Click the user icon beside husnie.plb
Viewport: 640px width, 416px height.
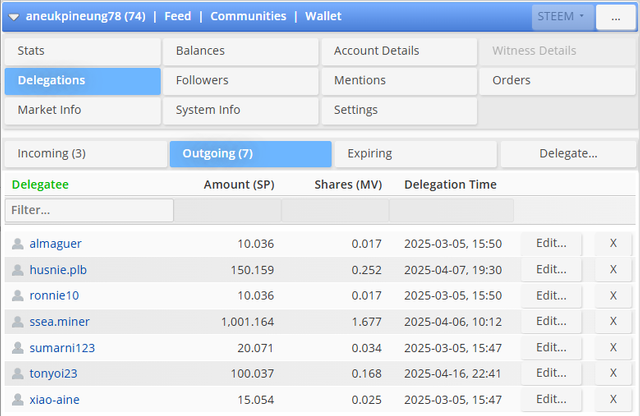[x=17, y=269]
